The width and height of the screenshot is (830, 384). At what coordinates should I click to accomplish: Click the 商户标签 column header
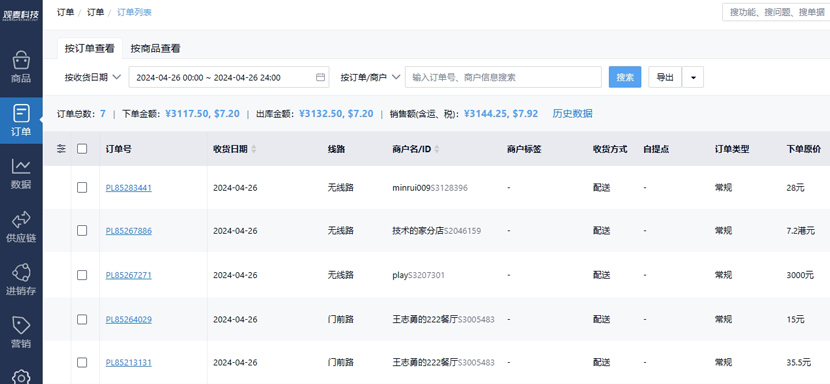coord(524,149)
